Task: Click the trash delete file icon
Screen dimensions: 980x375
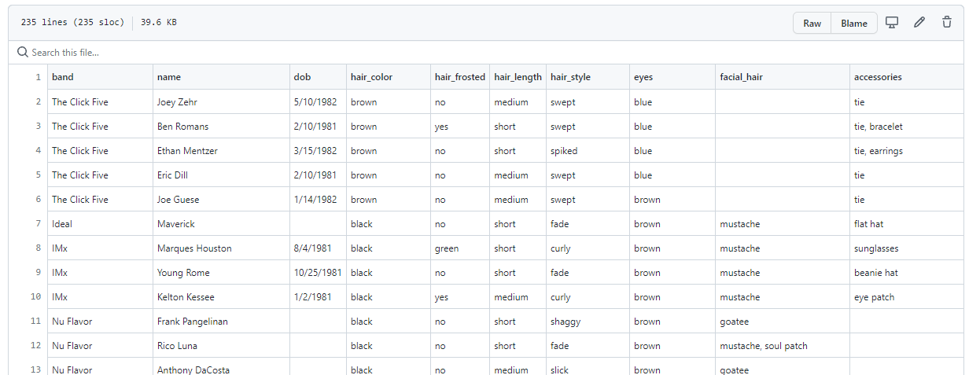Action: 947,23
